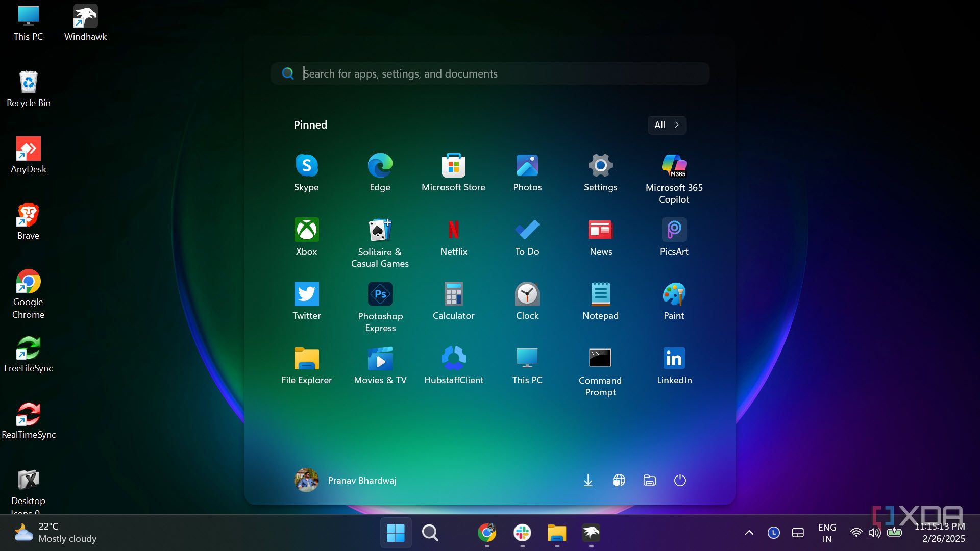Screen dimensions: 980x551
Task: Open the Downloads shortcut next to the profile
Action: pos(588,480)
